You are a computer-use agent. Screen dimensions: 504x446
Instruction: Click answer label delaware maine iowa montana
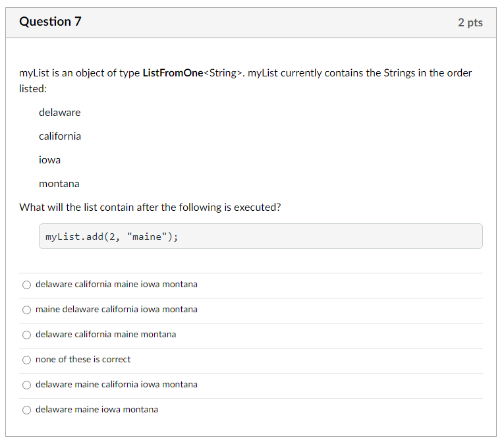pos(97,410)
